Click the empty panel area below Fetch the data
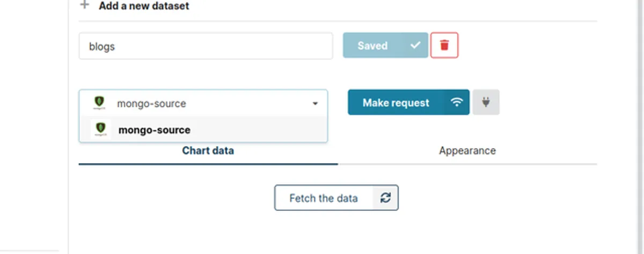644x254 pixels. (x=337, y=232)
